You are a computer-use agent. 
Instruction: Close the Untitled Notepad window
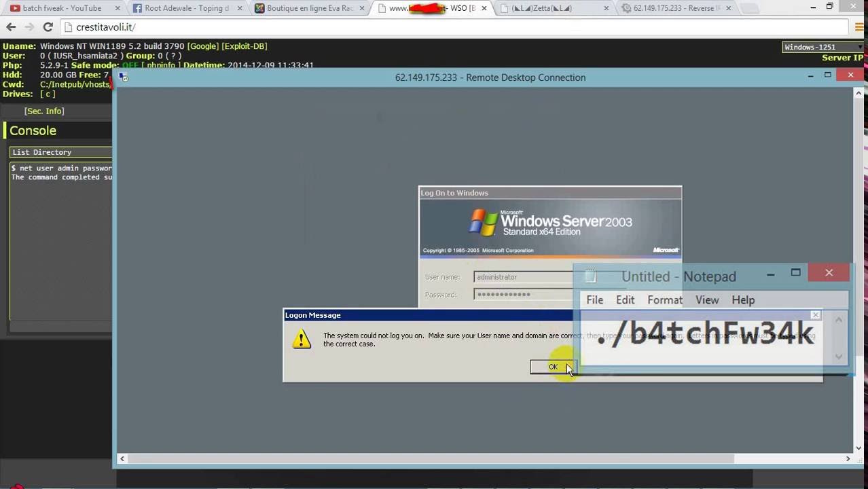pos(829,272)
